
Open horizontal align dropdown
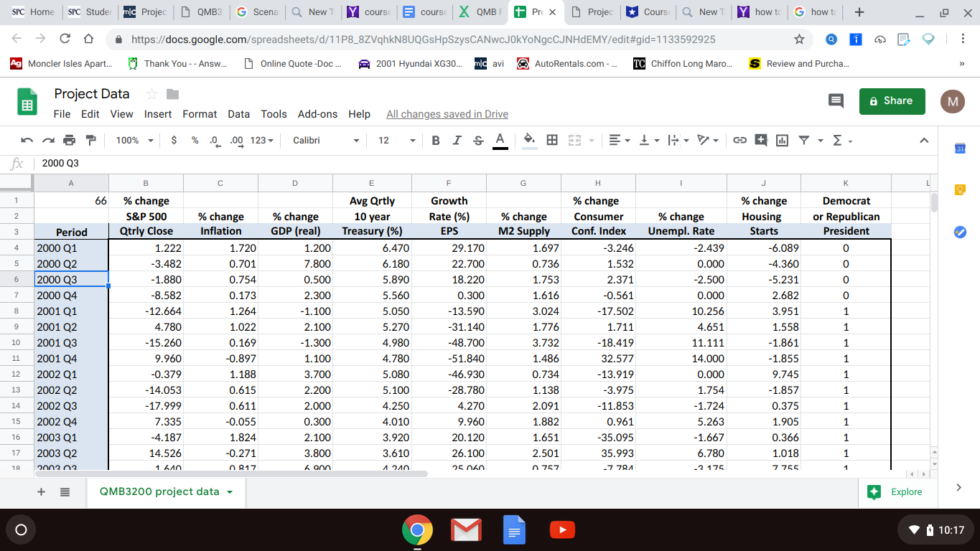pos(619,141)
